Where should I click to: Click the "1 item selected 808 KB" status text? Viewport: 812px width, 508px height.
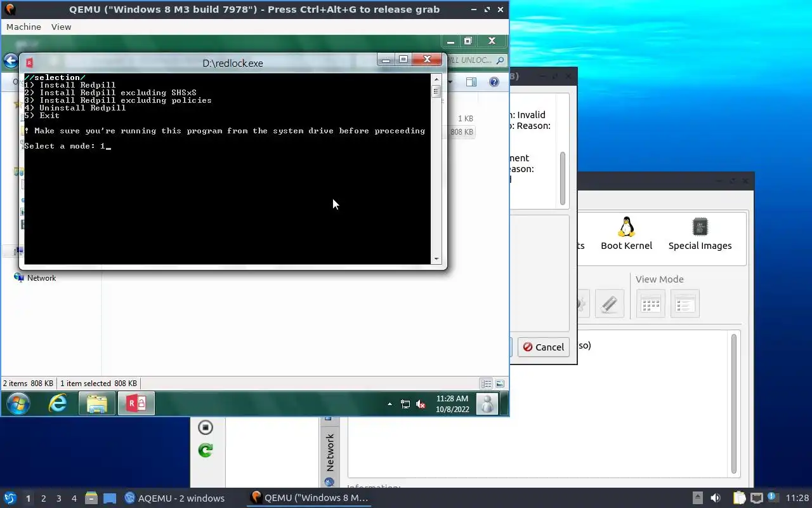98,384
